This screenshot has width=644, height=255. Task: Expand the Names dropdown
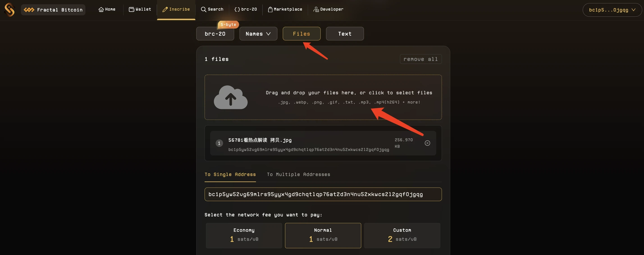(x=258, y=33)
